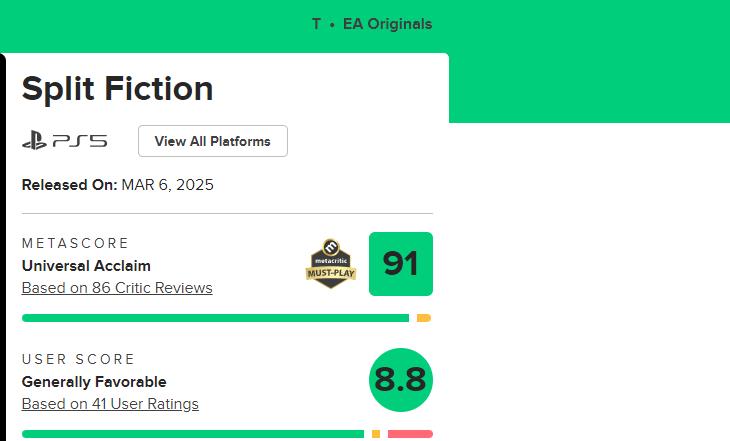This screenshot has width=730, height=441.
Task: Click the 8.8 user score circle
Action: point(400,380)
